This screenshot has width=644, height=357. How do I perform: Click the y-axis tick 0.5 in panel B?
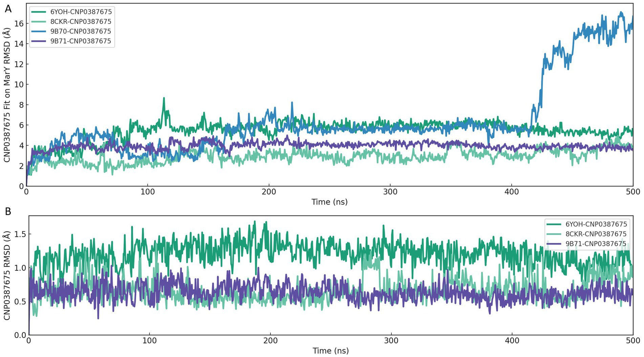click(x=20, y=301)
